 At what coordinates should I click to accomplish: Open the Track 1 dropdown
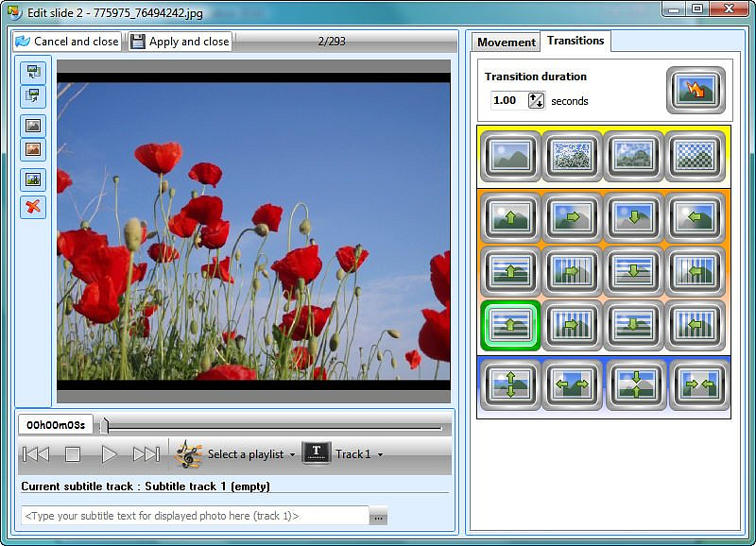353,452
